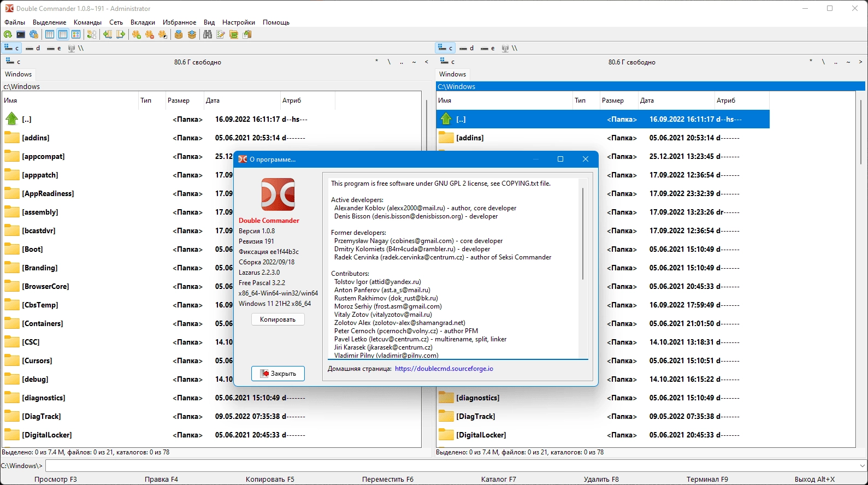The image size is (868, 485).
Task: Open the Вкладки menu
Action: tap(143, 22)
